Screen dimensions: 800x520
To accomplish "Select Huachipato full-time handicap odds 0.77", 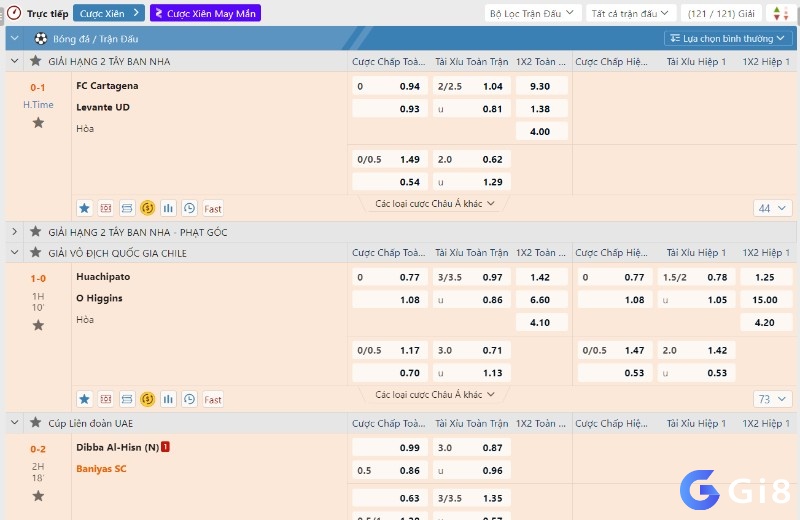I will 390,277.
